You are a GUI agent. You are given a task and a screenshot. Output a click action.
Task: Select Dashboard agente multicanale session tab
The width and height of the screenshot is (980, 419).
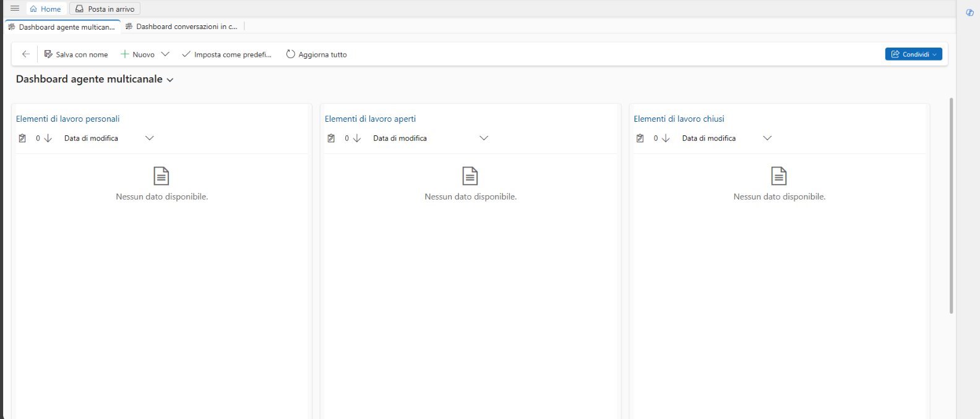(62, 27)
